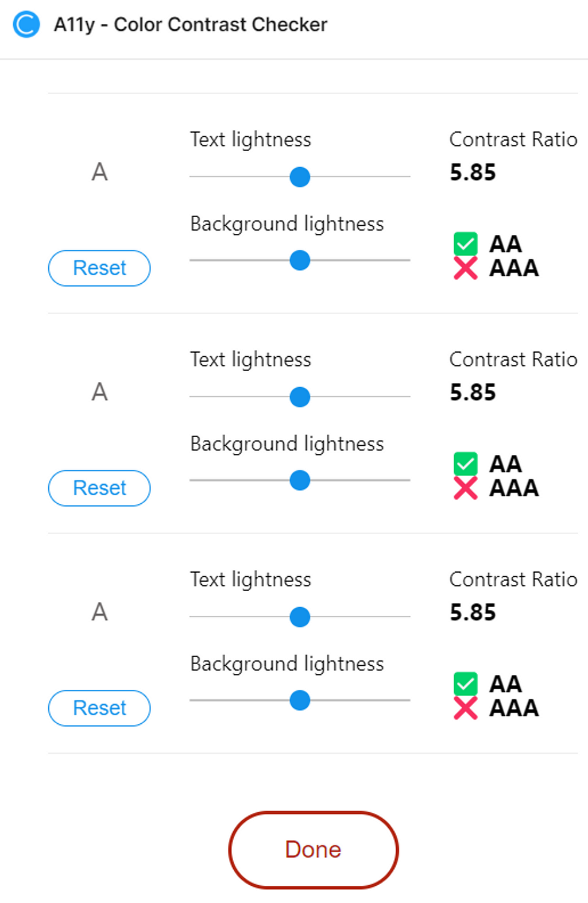Click the first section's Text lightness slider handle
588x903 pixels.
300,177
